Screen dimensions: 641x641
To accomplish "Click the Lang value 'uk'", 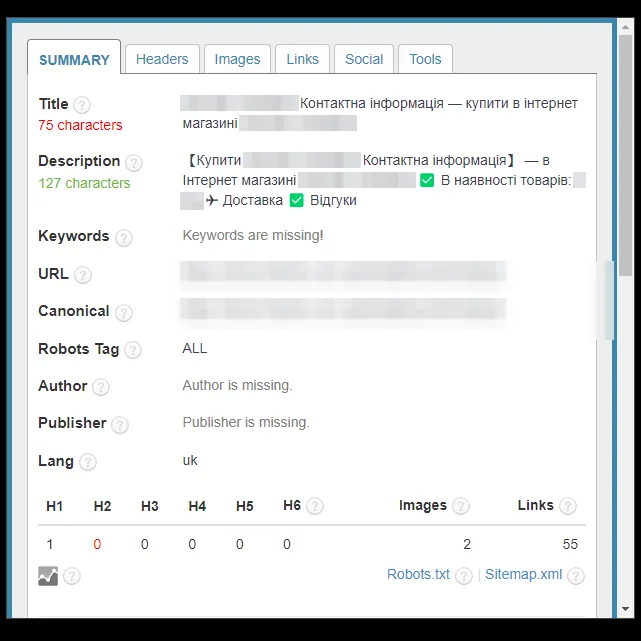I will pyautogui.click(x=190, y=460).
